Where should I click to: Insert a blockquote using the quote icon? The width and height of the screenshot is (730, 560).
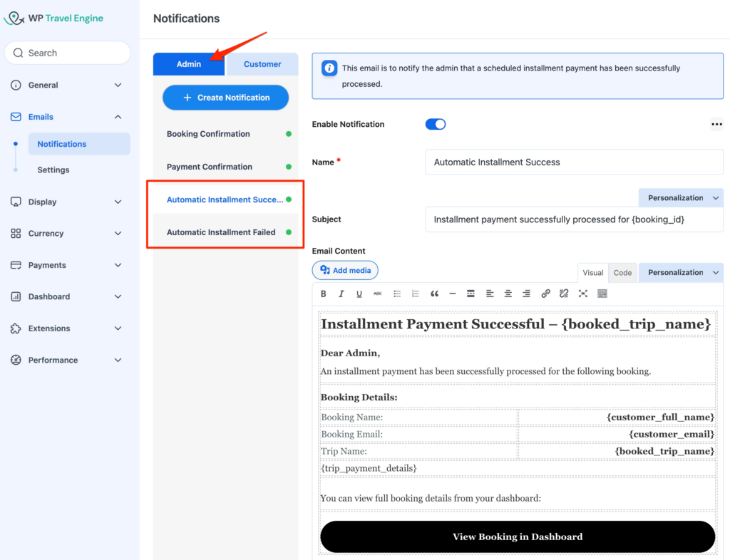(x=434, y=294)
